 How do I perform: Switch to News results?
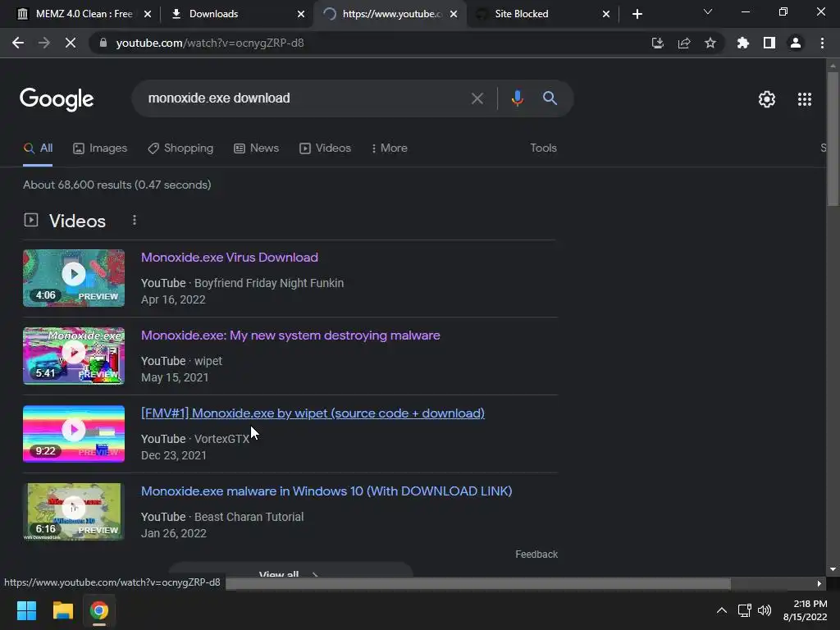pos(256,148)
